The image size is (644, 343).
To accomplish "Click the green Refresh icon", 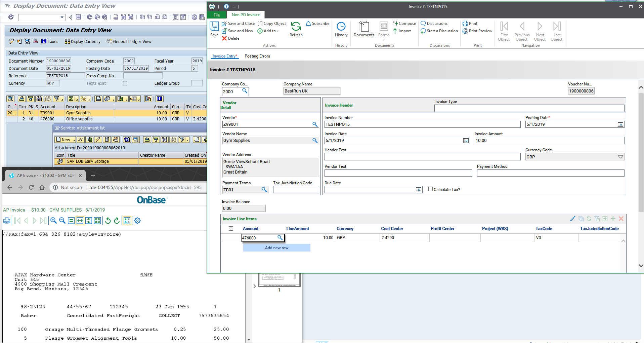I will click(296, 27).
